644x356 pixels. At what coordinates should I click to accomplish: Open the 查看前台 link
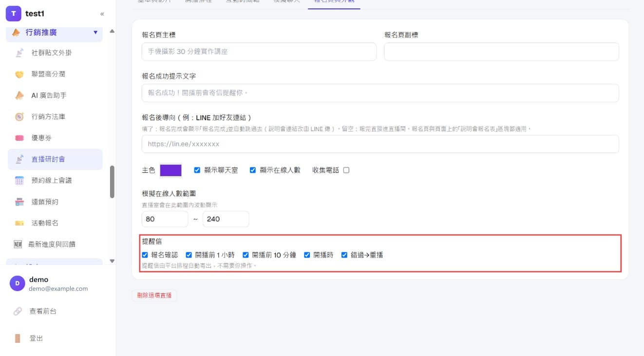43,311
